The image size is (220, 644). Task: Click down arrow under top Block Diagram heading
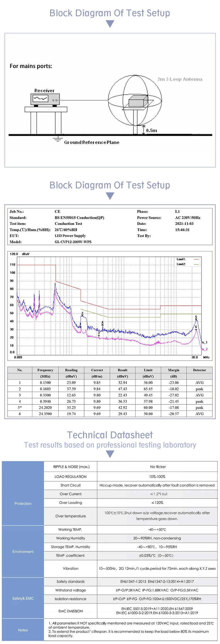[x=110, y=24]
